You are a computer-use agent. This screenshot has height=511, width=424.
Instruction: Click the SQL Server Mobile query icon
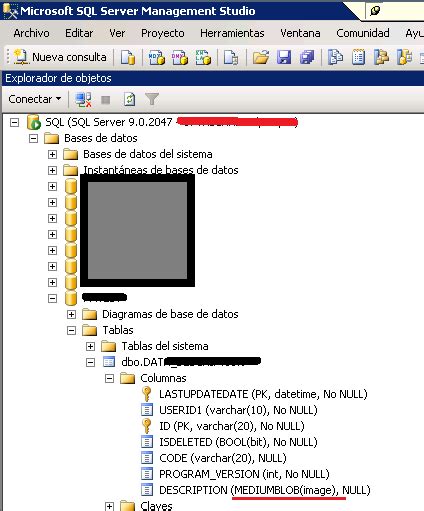[x=231, y=57]
